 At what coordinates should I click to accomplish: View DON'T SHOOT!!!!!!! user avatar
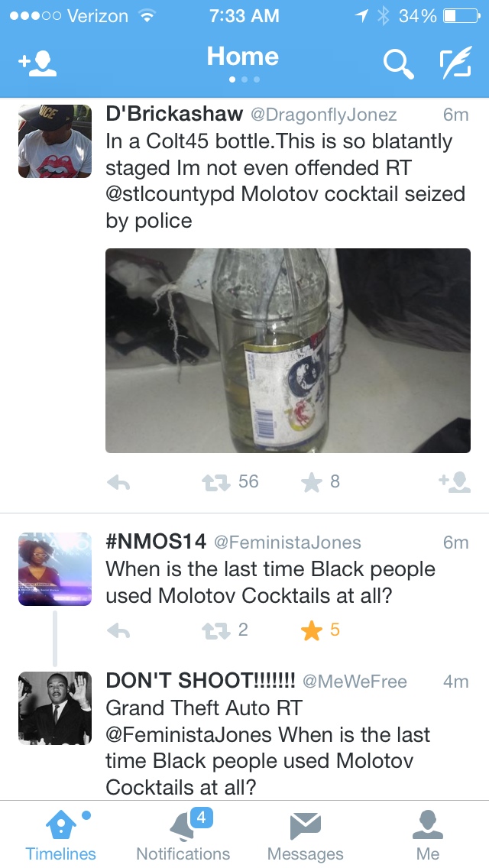click(55, 708)
